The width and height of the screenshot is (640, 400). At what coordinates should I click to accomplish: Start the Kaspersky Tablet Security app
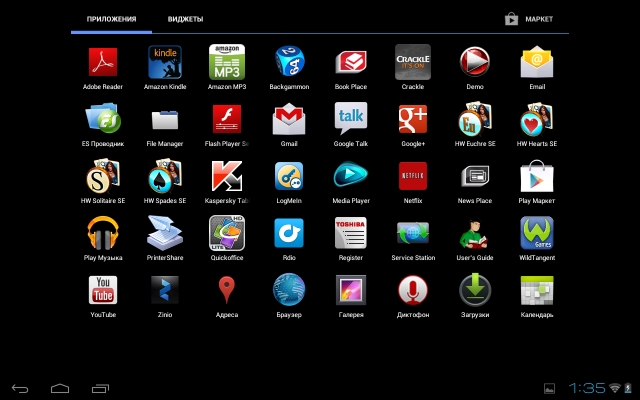pyautogui.click(x=227, y=177)
